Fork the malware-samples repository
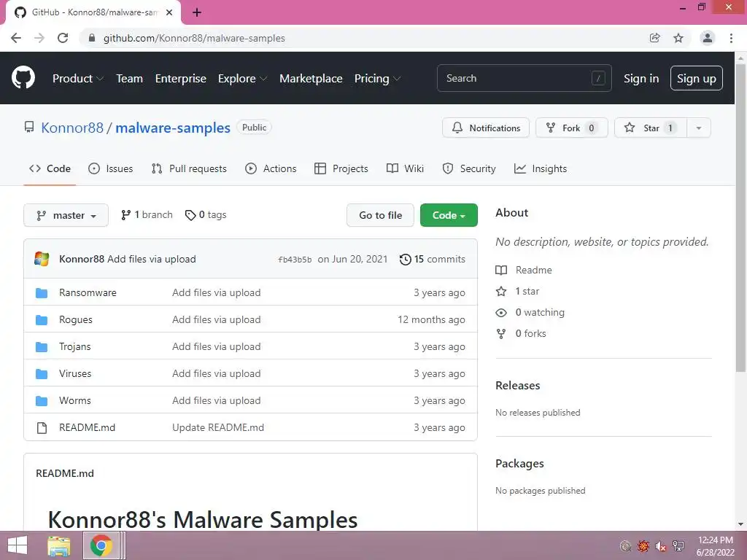The height and width of the screenshot is (560, 747). pyautogui.click(x=572, y=128)
